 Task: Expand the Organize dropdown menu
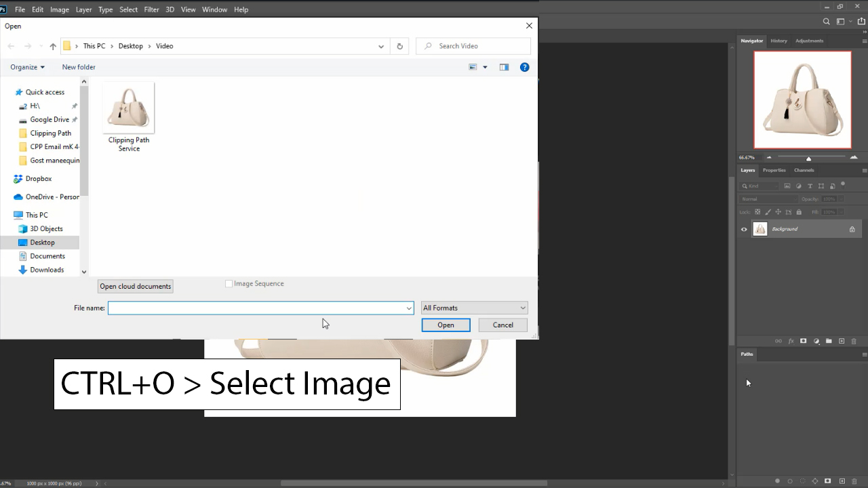[x=27, y=67]
